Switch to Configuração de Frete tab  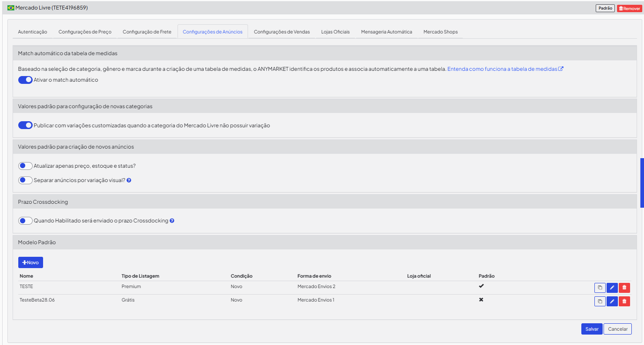point(147,32)
